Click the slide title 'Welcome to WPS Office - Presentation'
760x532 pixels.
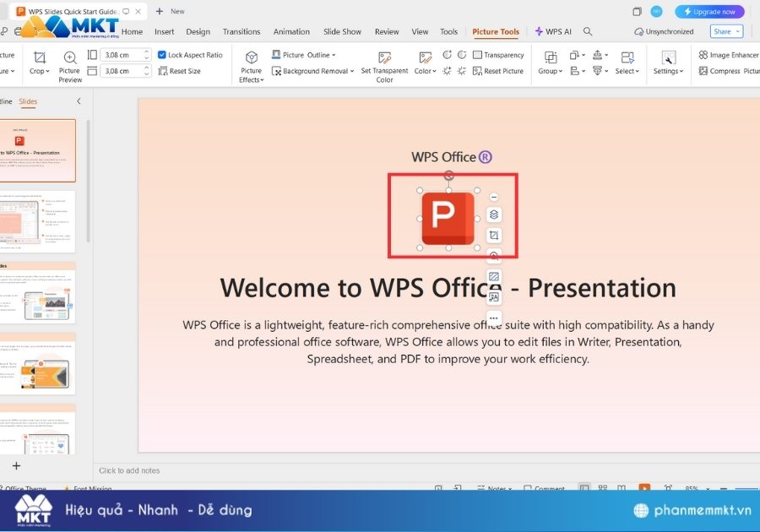pyautogui.click(x=448, y=288)
